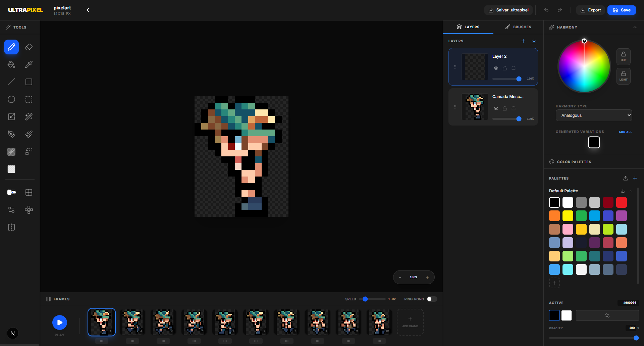Zoom in with the plus button
Screen dimensions: 644x346
[427, 278]
